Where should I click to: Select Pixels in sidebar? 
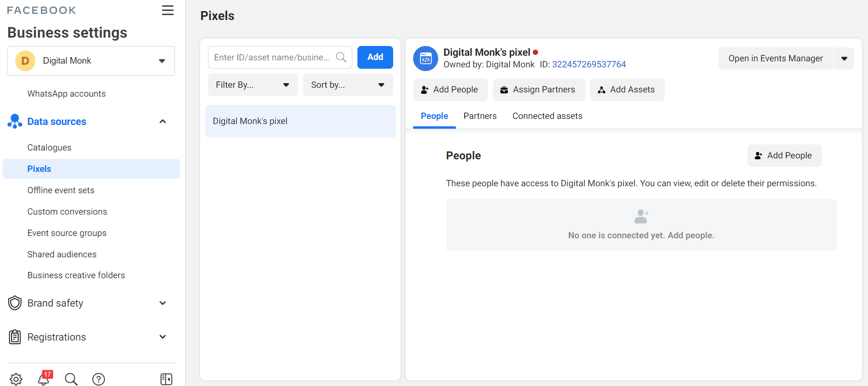[x=91, y=169]
